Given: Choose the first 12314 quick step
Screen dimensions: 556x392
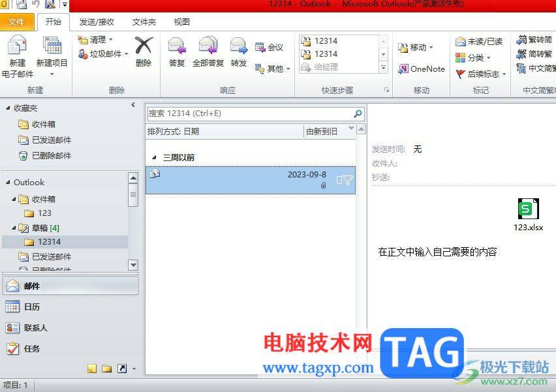Looking at the screenshot, I should coord(339,41).
